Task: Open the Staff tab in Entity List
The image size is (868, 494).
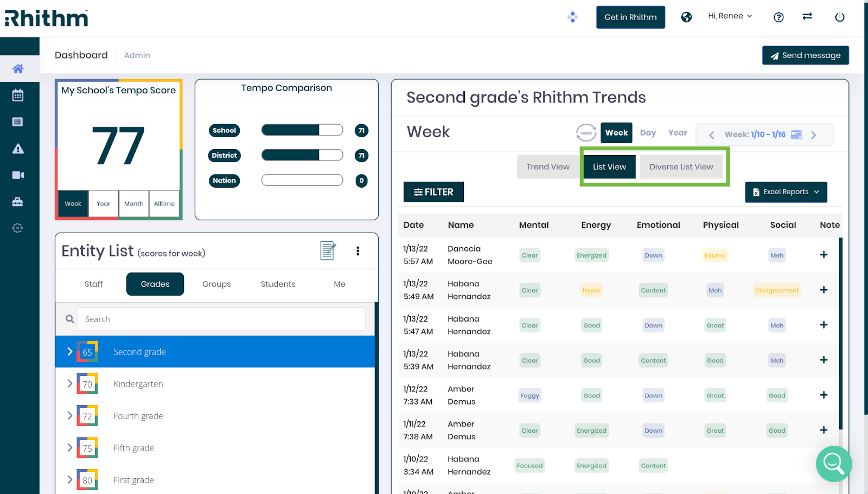Action: [93, 284]
